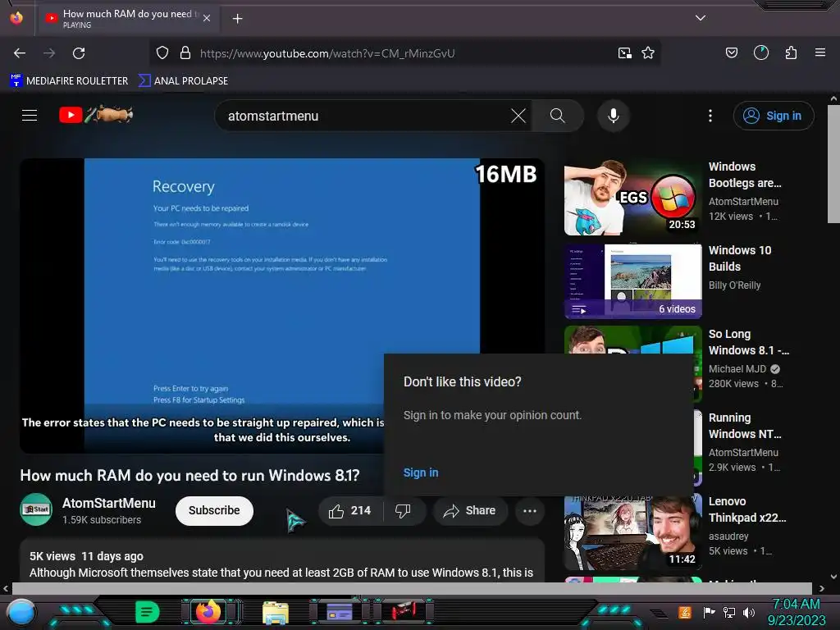Open 'Windows 10 Builds' playlist thumbnail
This screenshot has height=630, width=840.
632,281
